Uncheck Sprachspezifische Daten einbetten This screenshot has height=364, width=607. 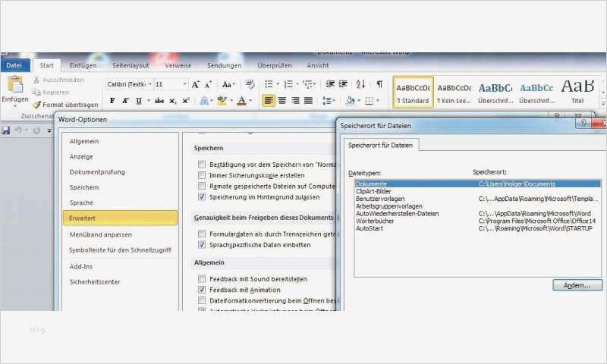tap(202, 244)
